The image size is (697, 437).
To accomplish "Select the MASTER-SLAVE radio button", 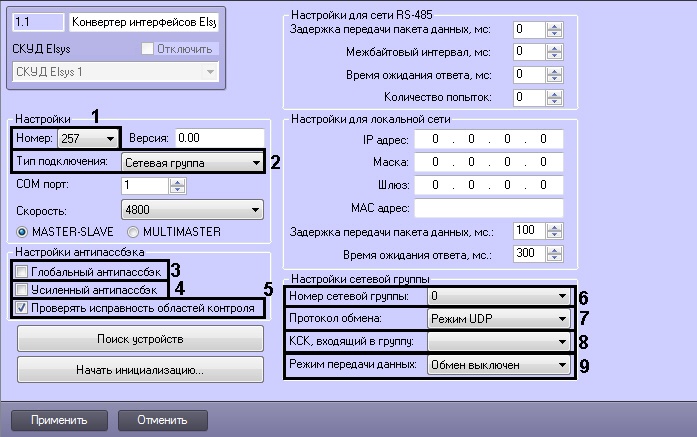I will point(23,232).
